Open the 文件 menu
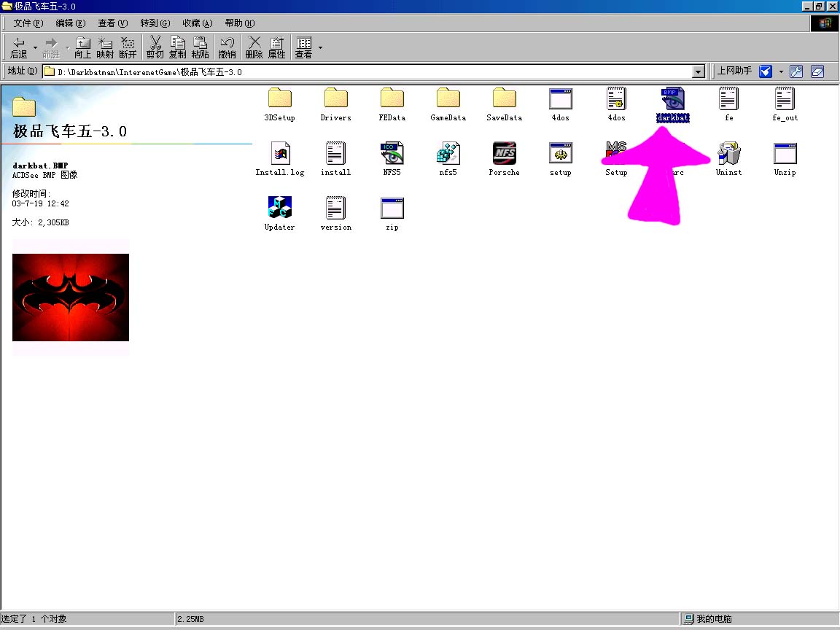 click(28, 23)
